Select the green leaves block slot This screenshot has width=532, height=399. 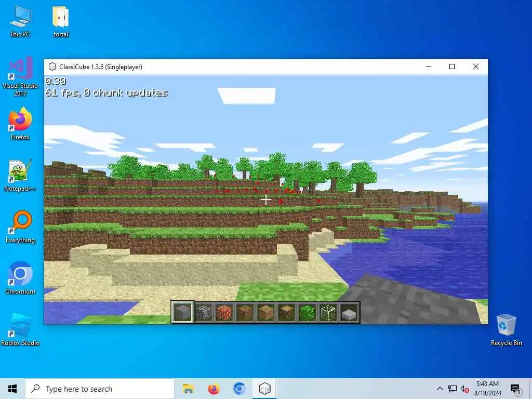(308, 312)
